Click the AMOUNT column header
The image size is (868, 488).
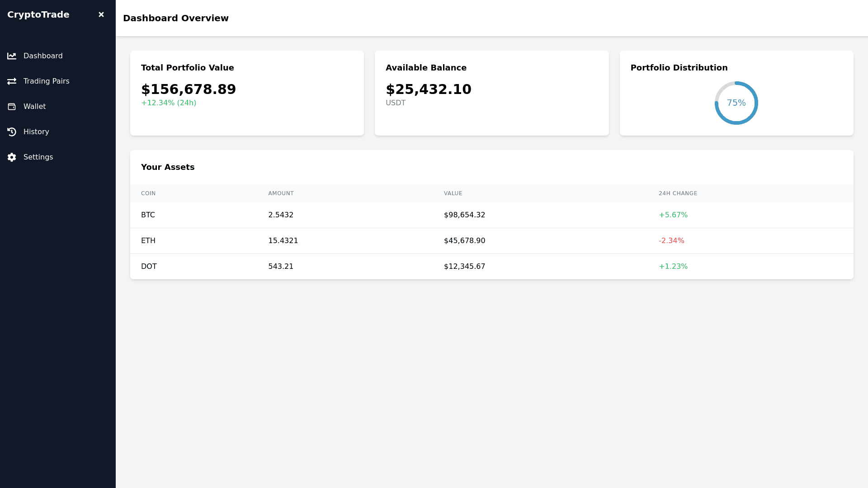tap(281, 193)
